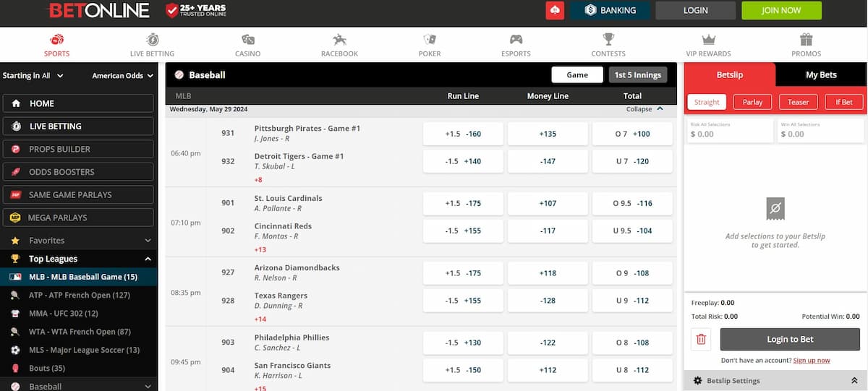
Task: Open the Promos gift icon
Action: tap(807, 40)
